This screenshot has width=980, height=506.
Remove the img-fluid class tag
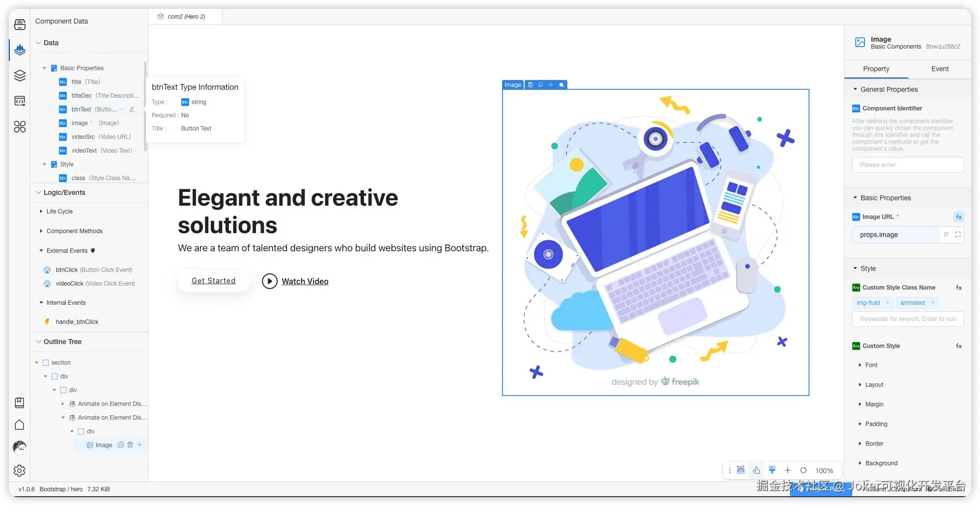point(888,303)
